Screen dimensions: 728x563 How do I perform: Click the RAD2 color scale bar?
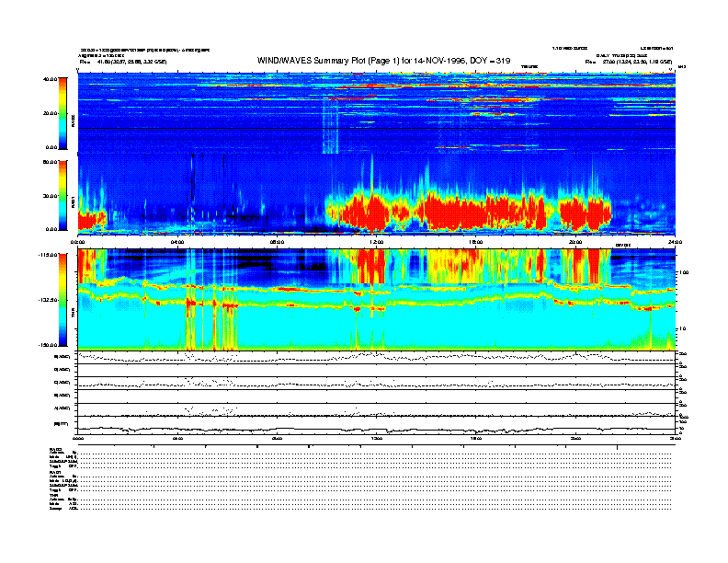click(x=63, y=113)
